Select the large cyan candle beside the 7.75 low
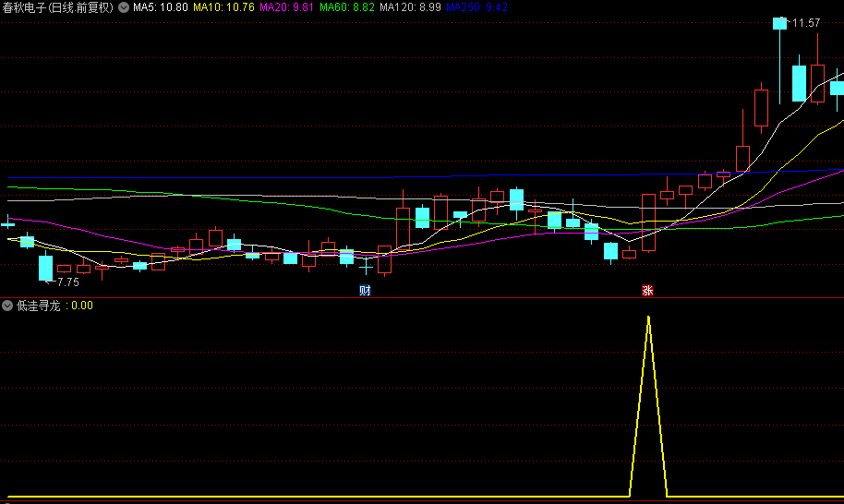The width and height of the screenshot is (844, 504). pos(46,268)
